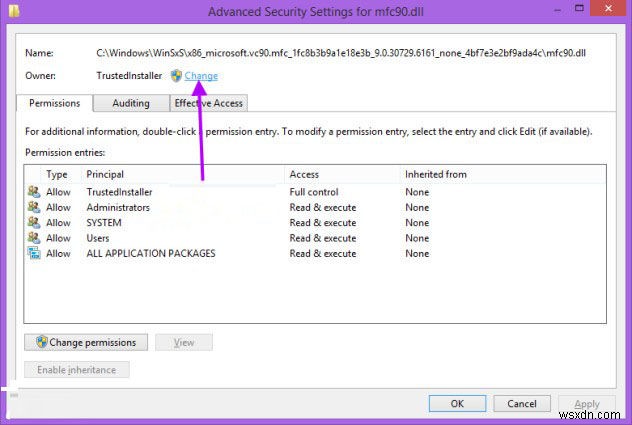Click the user group icon for SYSTEM
The image size is (632, 425).
(x=34, y=222)
